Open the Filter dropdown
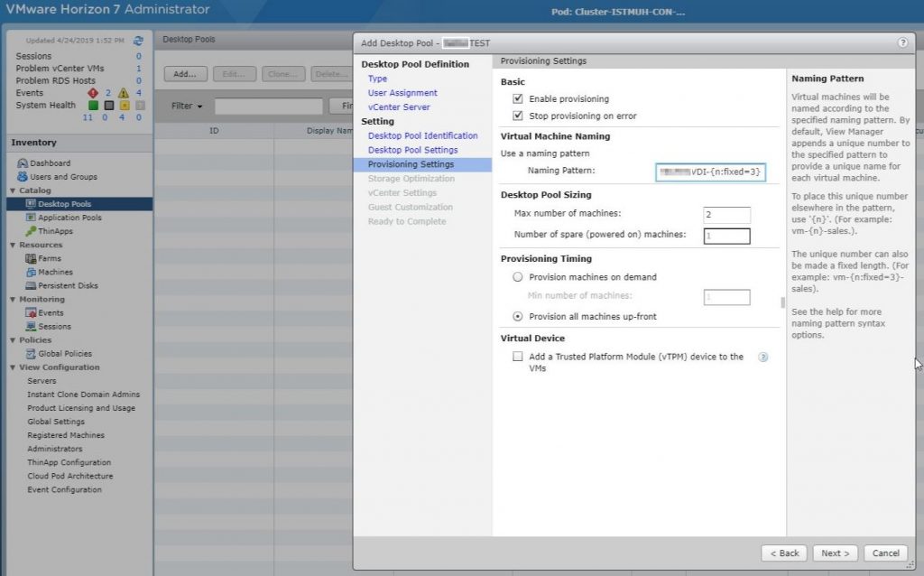924x576 pixels. (186, 107)
